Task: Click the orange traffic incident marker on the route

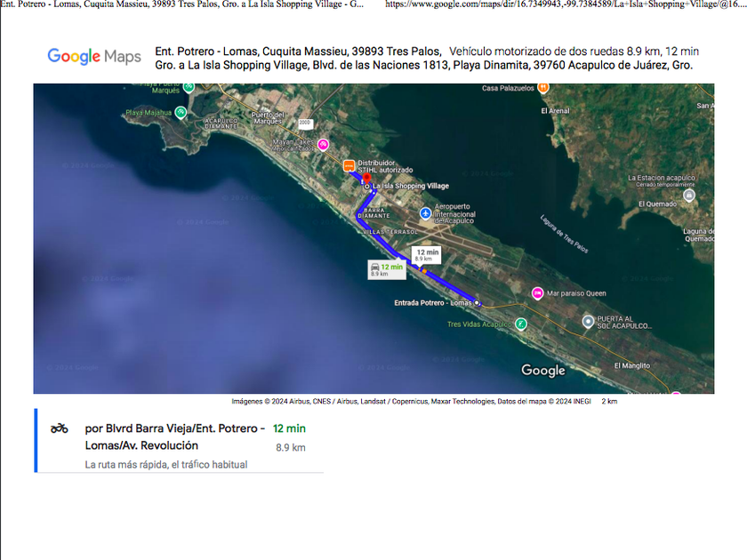Action: click(x=423, y=270)
